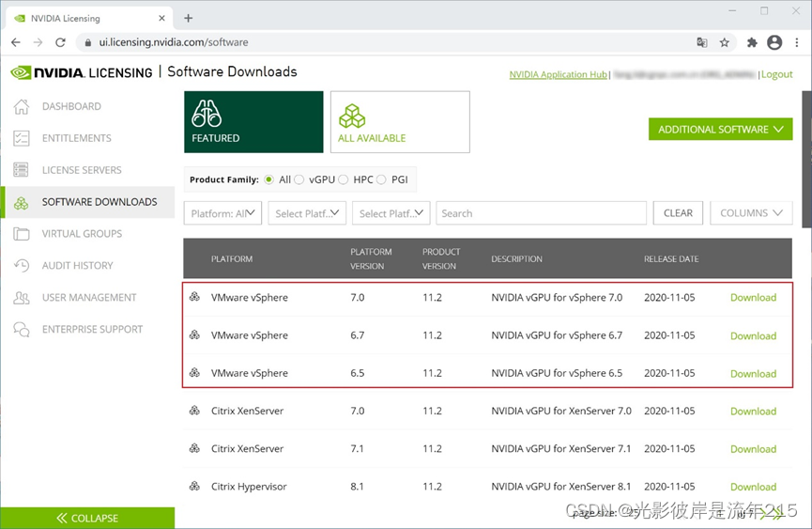Download NVIDIA vGPU for vSphere 6.5
Viewport: 812px width, 529px height.
pyautogui.click(x=753, y=374)
